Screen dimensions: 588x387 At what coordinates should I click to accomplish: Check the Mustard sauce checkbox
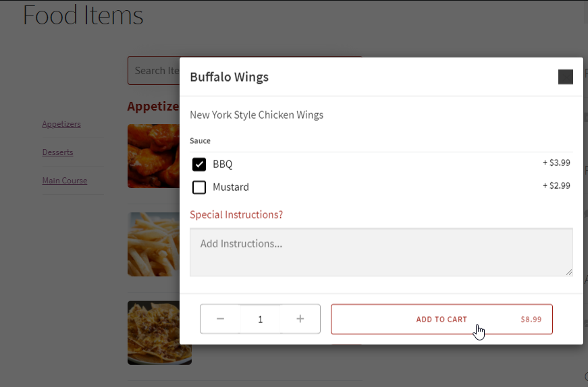[x=199, y=187]
